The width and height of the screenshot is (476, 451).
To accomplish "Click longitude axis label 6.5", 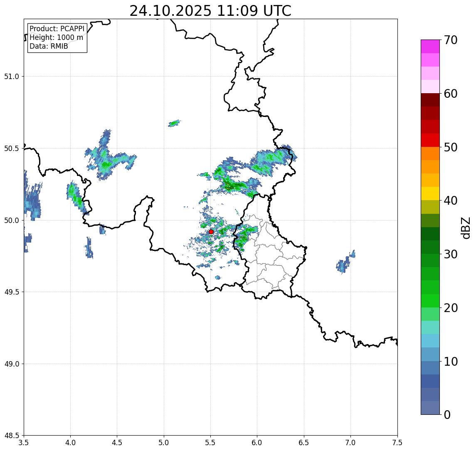I will click(x=304, y=443).
